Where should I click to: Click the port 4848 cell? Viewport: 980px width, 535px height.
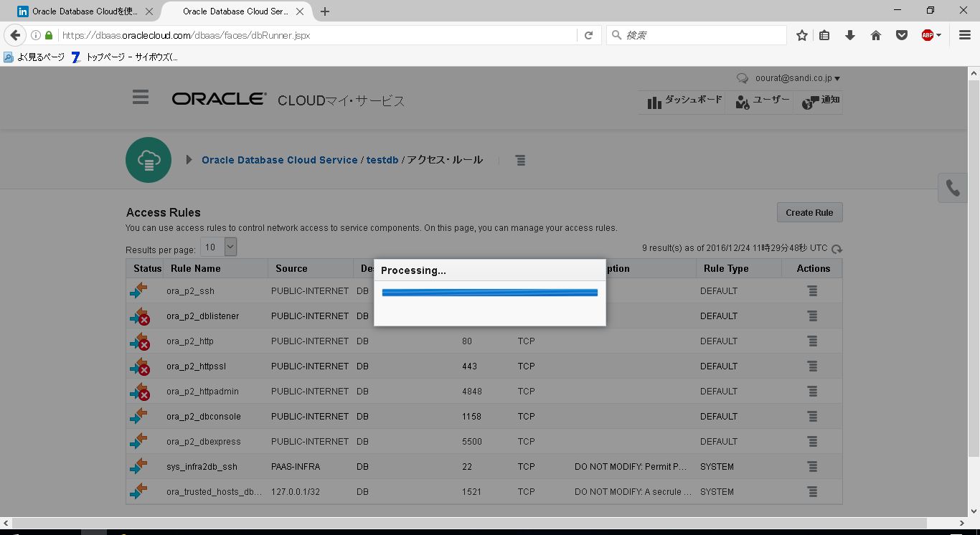tap(472, 392)
